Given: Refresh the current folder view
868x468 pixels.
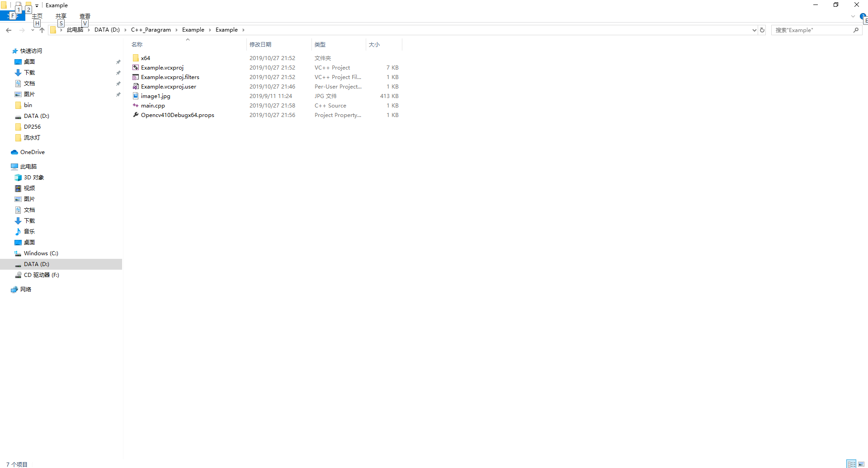Looking at the screenshot, I should point(762,30).
